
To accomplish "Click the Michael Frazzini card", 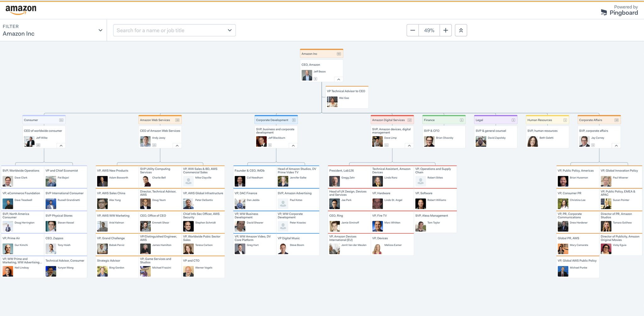I will pos(160,267).
